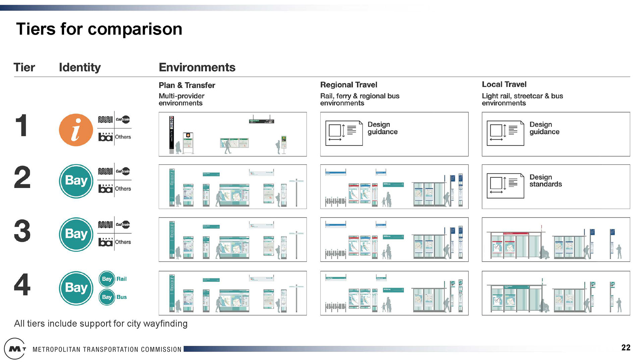Click the Caltrain logo in Tier 2

pyautogui.click(x=123, y=171)
